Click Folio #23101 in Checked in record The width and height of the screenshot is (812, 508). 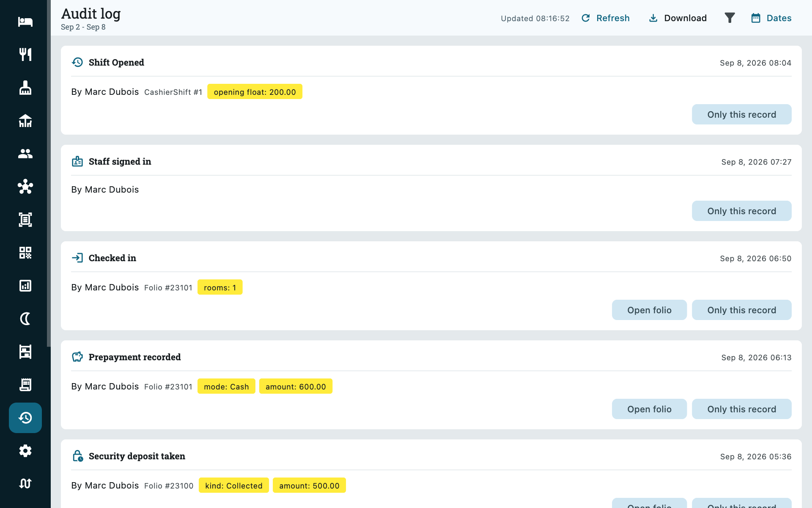click(168, 287)
